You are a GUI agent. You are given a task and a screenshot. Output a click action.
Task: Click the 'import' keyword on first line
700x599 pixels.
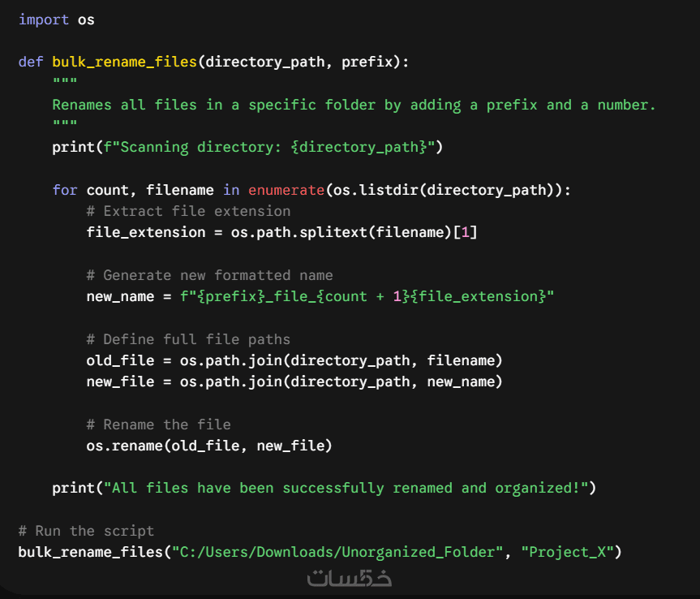(44, 20)
